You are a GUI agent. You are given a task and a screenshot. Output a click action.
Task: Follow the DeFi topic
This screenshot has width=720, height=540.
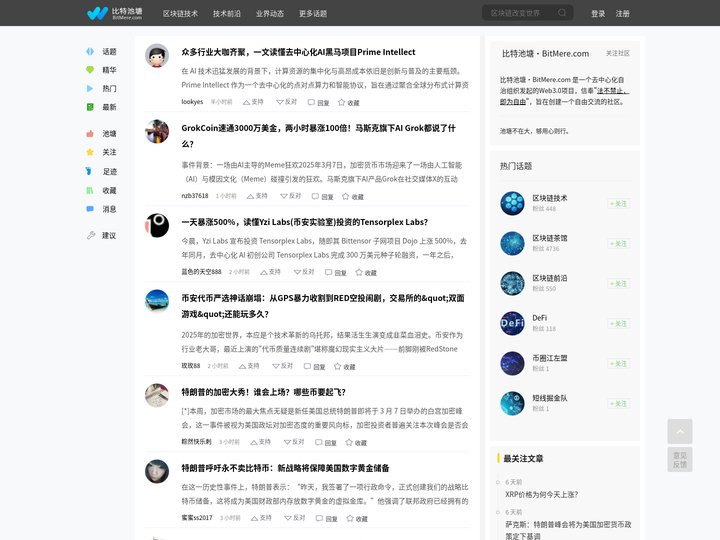(x=619, y=323)
